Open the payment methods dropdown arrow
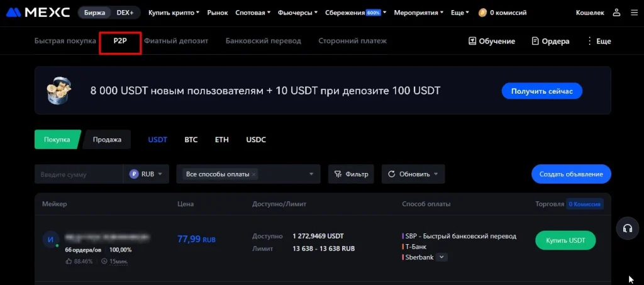The height and width of the screenshot is (285, 644). tap(311, 174)
